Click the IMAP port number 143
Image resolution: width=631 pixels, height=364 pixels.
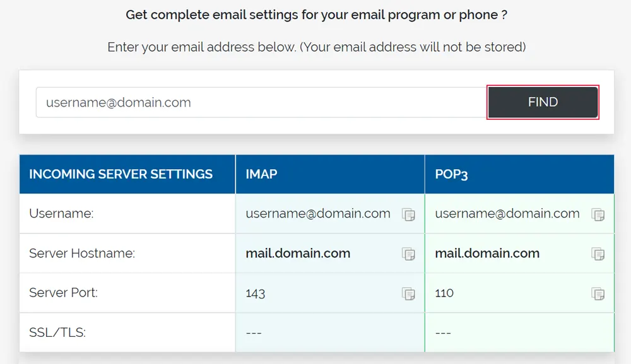coord(256,293)
